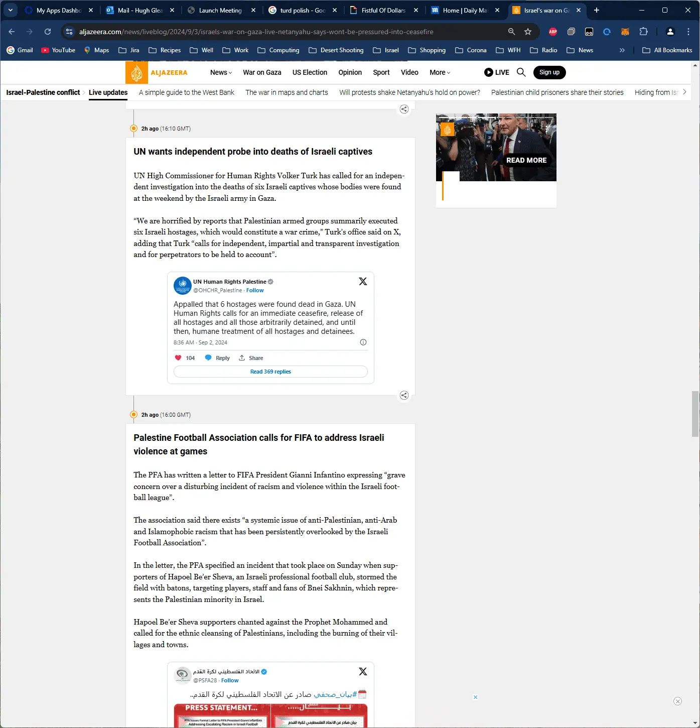Like the UN Human Rights tweet
700x728 pixels.
pos(178,358)
